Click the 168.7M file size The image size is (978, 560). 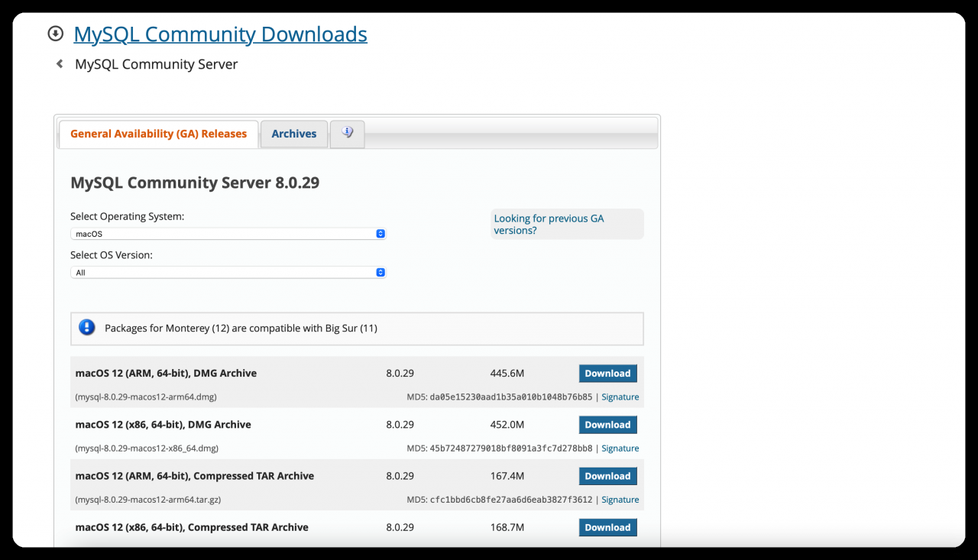(x=507, y=527)
